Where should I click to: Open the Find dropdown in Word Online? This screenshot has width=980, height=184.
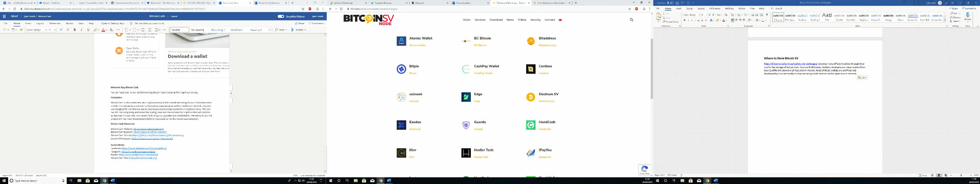click(x=281, y=30)
